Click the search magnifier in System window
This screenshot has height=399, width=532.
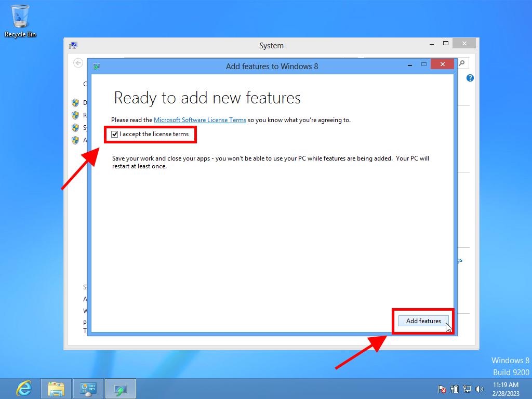click(x=462, y=63)
